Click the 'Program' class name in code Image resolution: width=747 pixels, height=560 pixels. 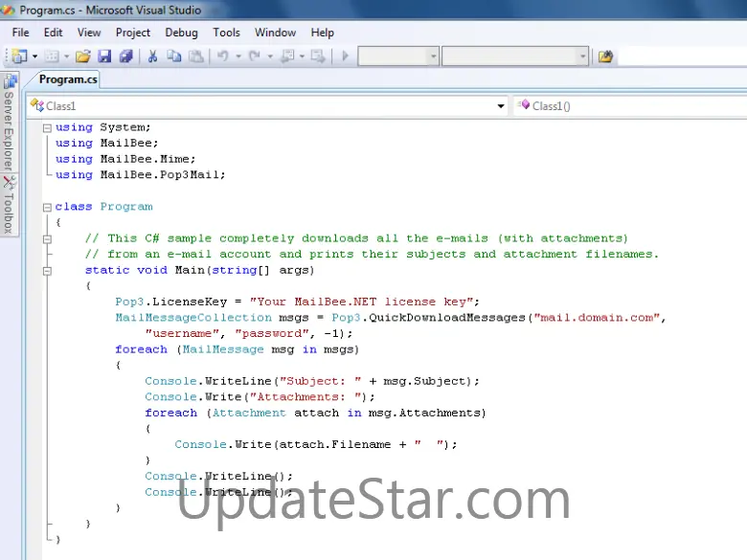tap(126, 207)
